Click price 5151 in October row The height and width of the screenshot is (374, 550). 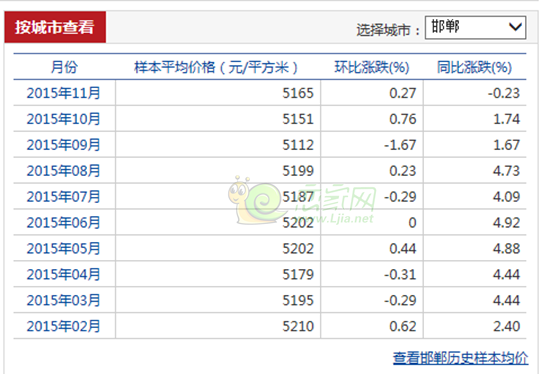click(298, 119)
